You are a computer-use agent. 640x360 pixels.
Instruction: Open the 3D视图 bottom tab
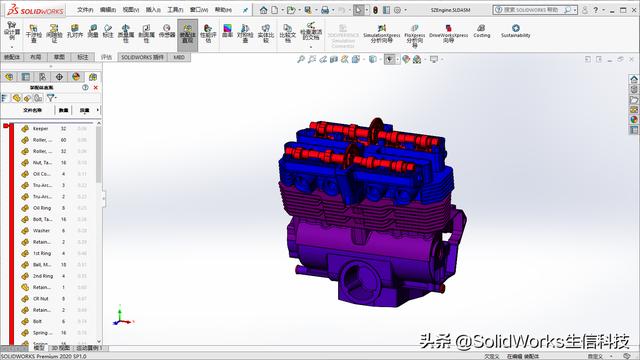60,348
